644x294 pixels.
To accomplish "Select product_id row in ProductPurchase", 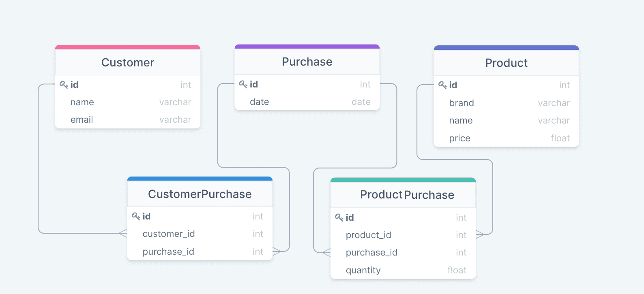I will point(403,235).
